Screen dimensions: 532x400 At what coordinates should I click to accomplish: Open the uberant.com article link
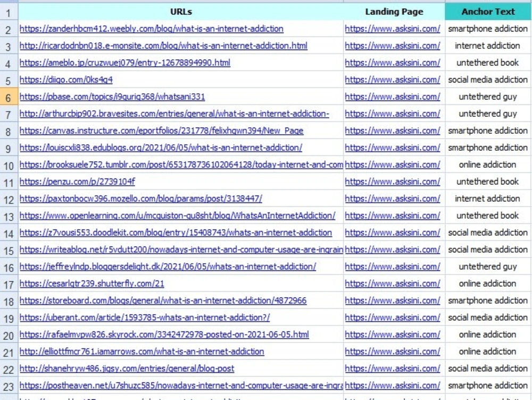click(x=145, y=317)
